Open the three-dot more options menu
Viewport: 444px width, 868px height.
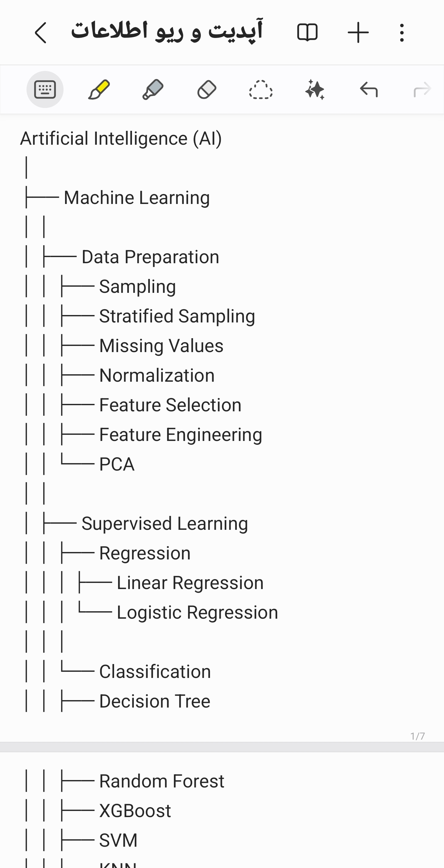pos(401,33)
